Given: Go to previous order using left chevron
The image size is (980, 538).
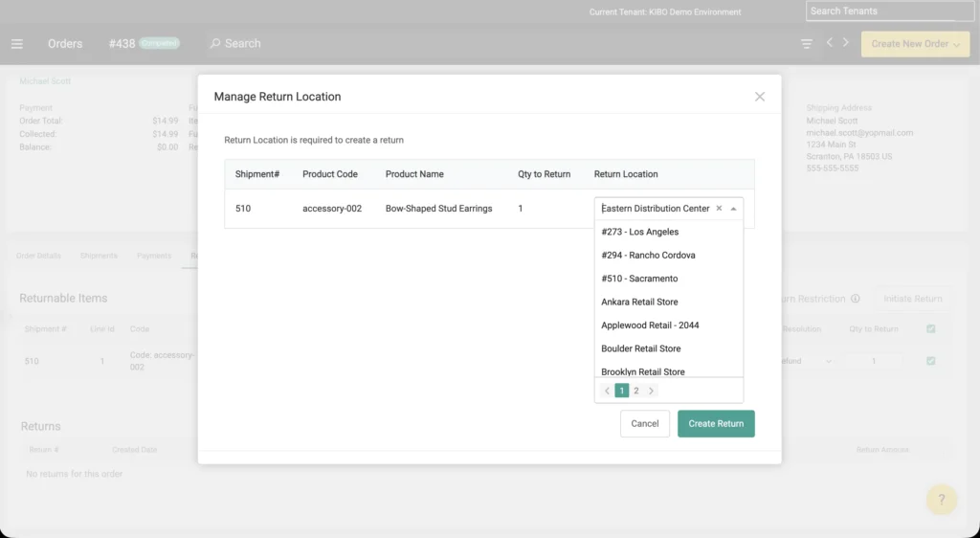Looking at the screenshot, I should tap(830, 43).
